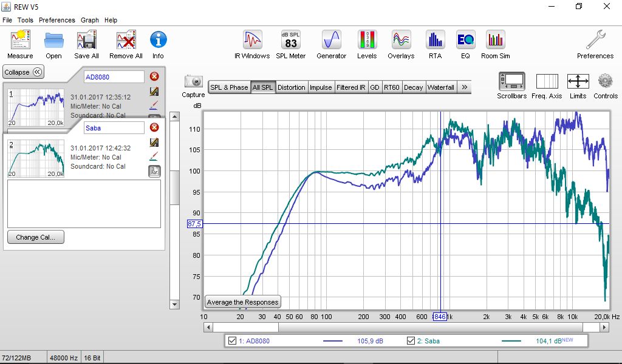Image resolution: width=622 pixels, height=364 pixels.
Task: Collapse the measurements panel
Action: 24,72
